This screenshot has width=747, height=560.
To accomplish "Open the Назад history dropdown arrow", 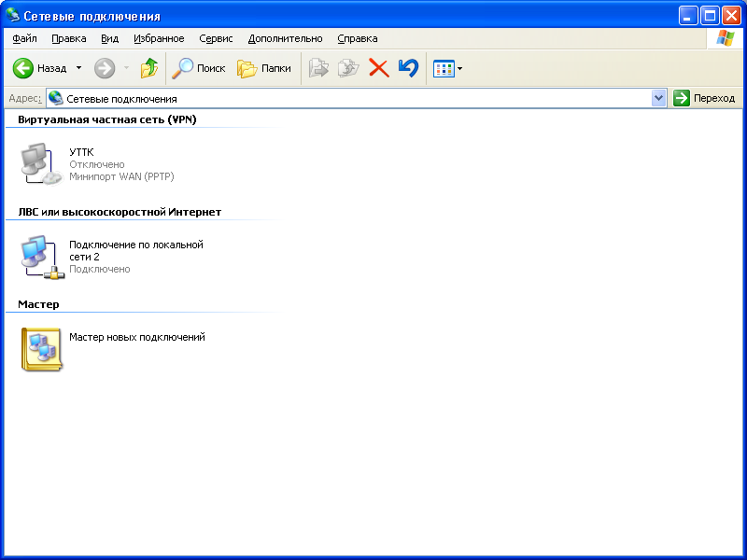I will coord(78,68).
